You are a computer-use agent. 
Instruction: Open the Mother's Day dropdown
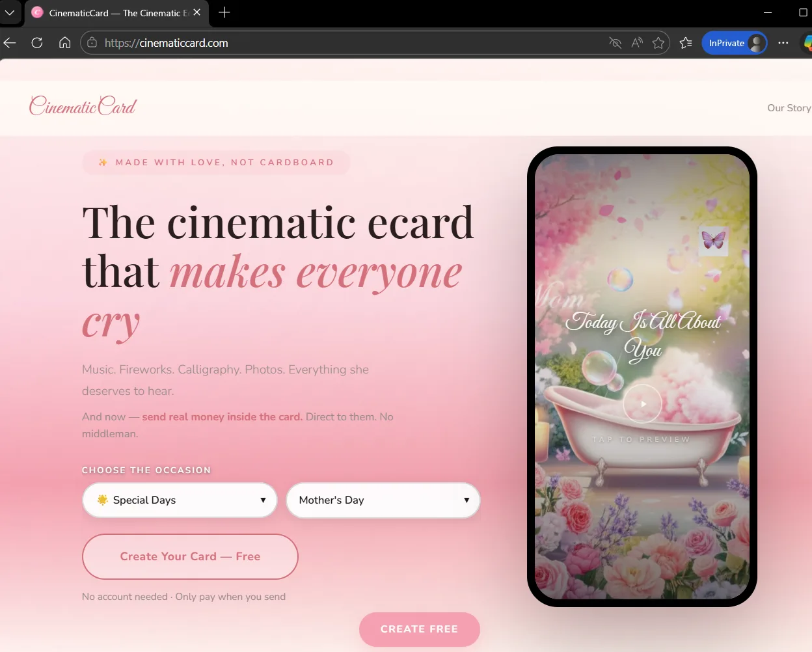[x=383, y=500]
